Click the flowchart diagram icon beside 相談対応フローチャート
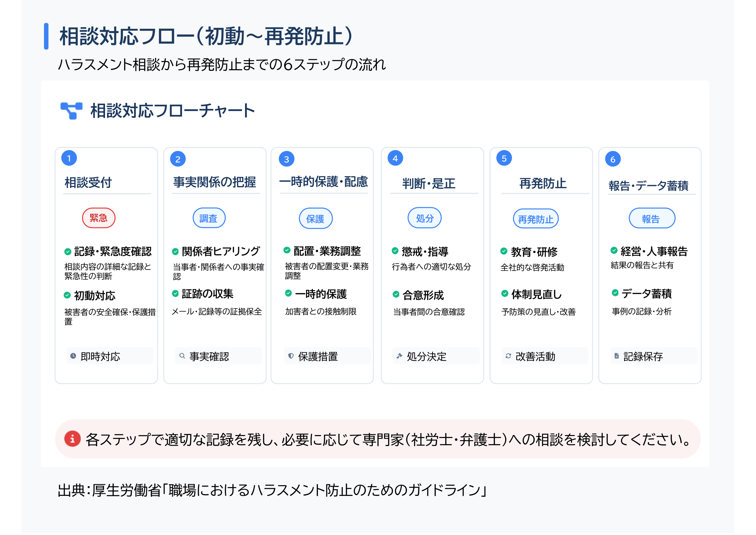 [71, 111]
